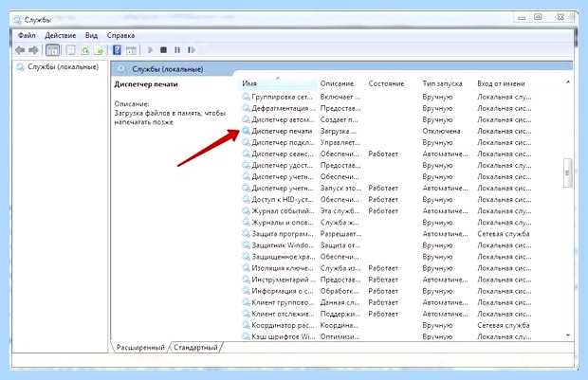
Task: Select the Диспетчер печати service name
Action: click(282, 131)
